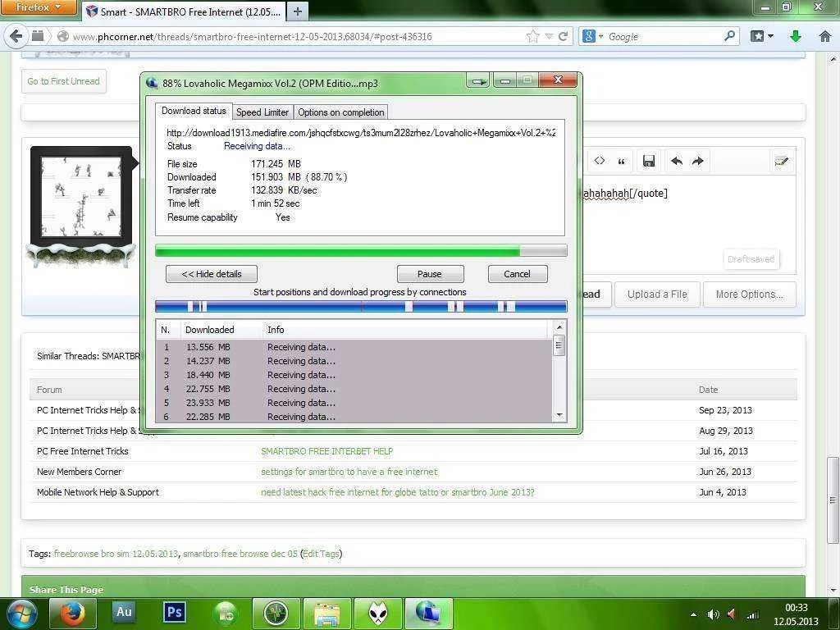Click tag smartbro free browse dec 05
The height and width of the screenshot is (630, 840).
(240, 554)
